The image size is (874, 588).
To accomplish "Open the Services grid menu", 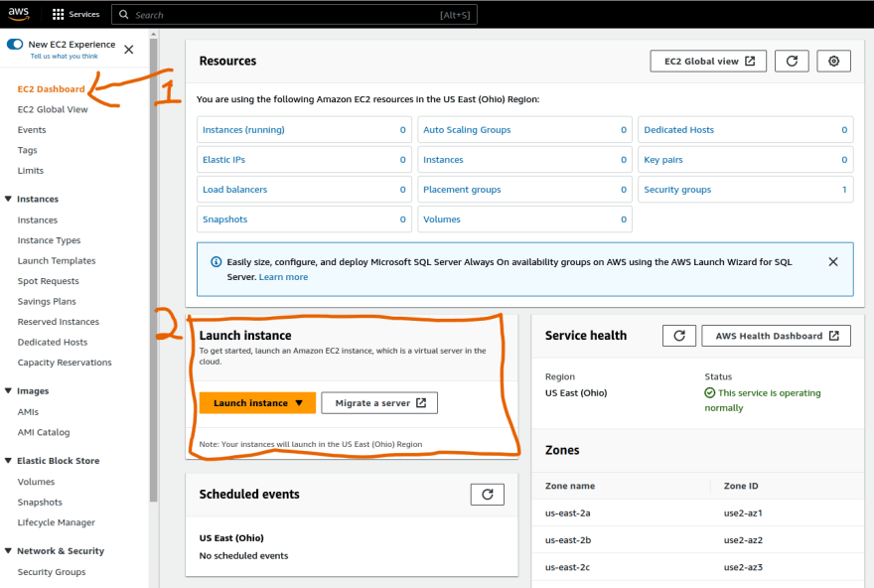I will point(75,15).
